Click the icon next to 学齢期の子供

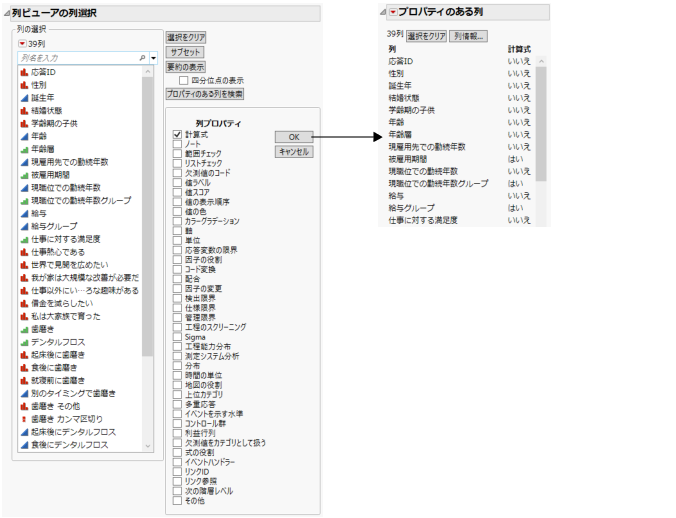25,124
